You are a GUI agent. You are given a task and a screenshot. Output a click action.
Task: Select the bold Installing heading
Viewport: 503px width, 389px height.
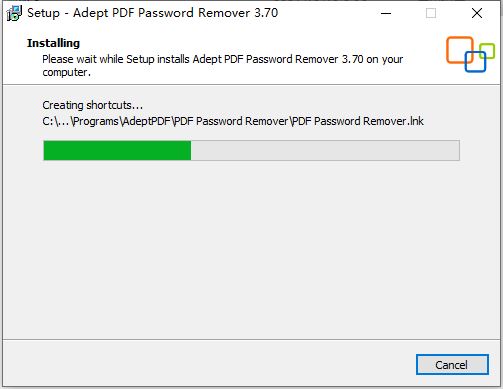[x=53, y=43]
